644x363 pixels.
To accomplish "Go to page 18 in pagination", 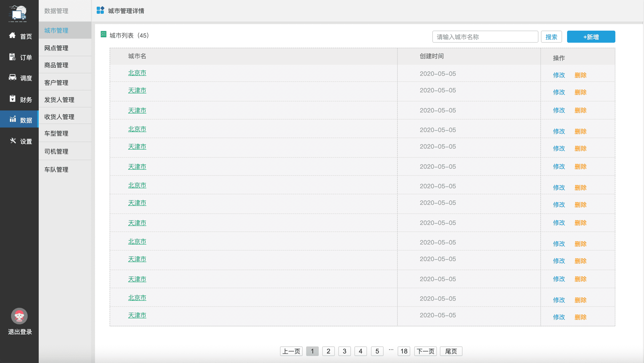I will (x=404, y=351).
